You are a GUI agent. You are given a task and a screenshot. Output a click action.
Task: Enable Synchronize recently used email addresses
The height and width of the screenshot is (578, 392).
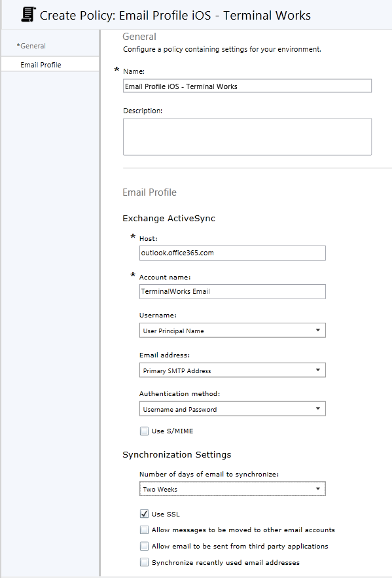point(144,562)
